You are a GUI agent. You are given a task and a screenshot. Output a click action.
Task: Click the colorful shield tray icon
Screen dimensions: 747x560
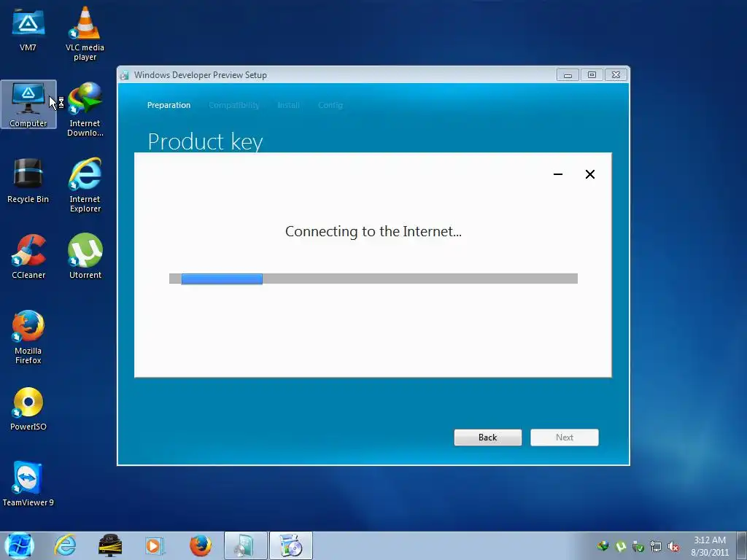pos(603,546)
